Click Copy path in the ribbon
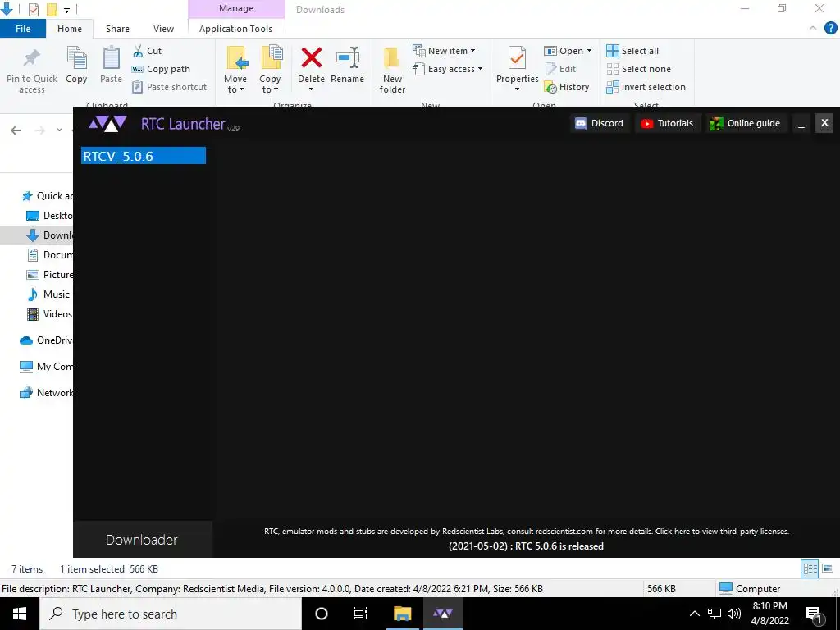Image resolution: width=840 pixels, height=630 pixels. pyautogui.click(x=161, y=69)
